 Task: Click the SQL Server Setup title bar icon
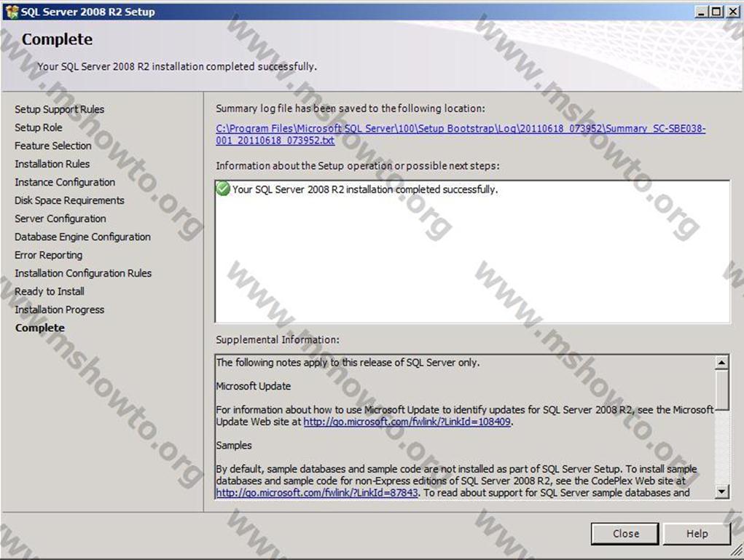12,12
